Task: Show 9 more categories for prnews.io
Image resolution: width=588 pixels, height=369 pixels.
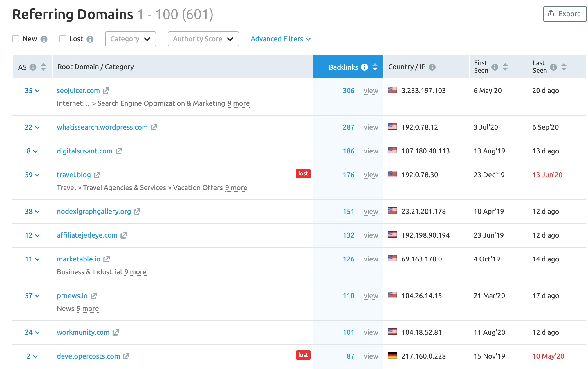Action: coord(88,309)
